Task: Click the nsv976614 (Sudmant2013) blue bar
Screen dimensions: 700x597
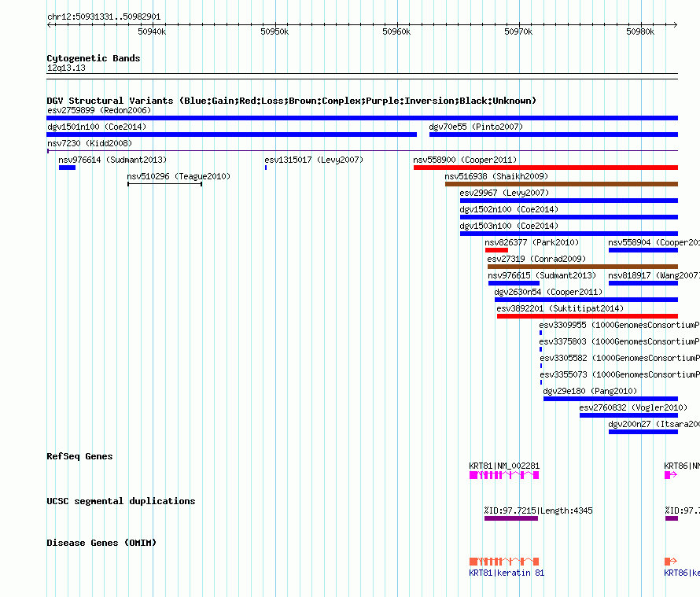Action: (67, 168)
